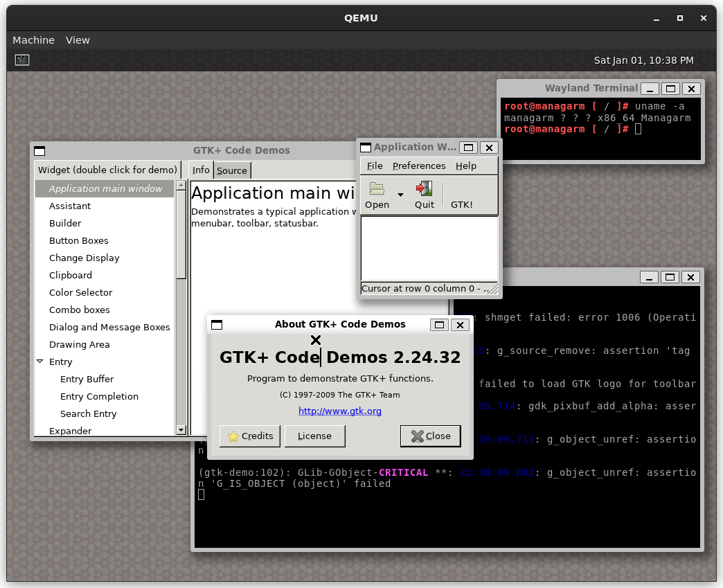Viewport: 723px width, 588px height.
Task: Maximize the About GTK+ Code Demos dialog
Action: [440, 325]
